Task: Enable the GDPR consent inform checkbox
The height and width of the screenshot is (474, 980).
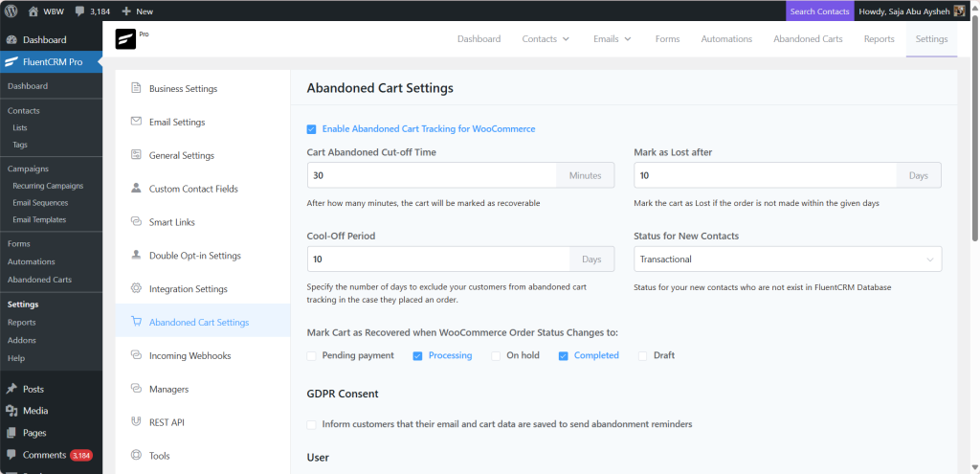Action: (311, 424)
